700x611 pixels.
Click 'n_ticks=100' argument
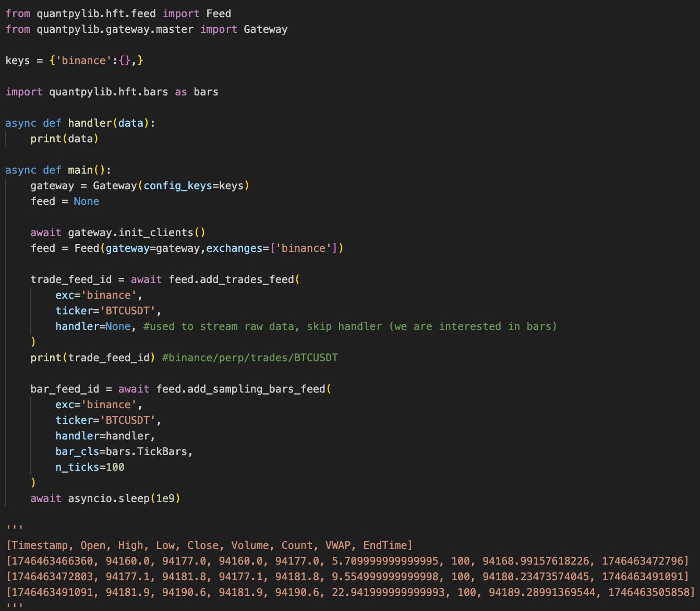pos(90,467)
